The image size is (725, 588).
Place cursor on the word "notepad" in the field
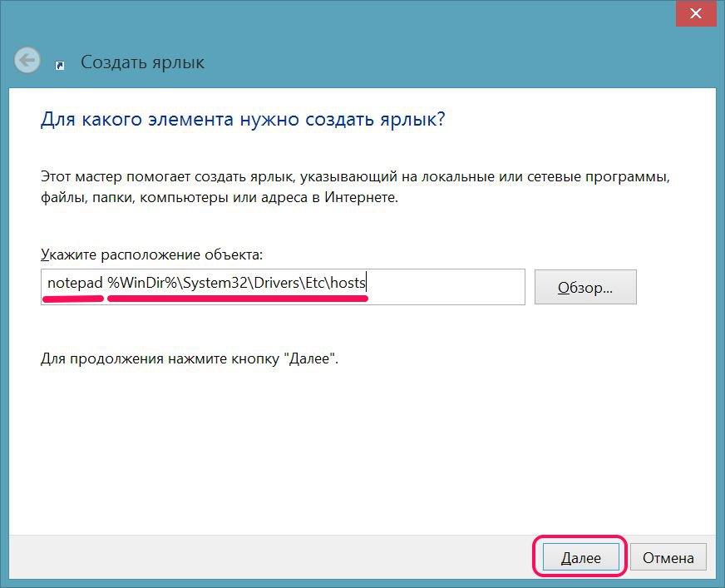(x=74, y=284)
